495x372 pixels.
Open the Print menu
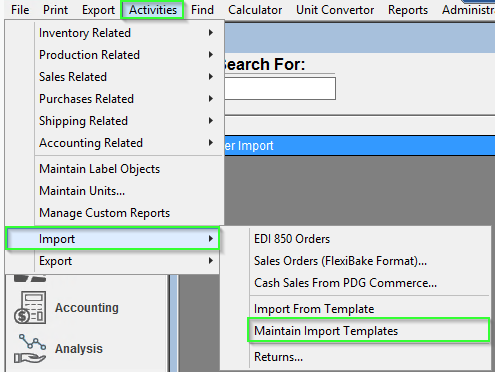(x=55, y=10)
